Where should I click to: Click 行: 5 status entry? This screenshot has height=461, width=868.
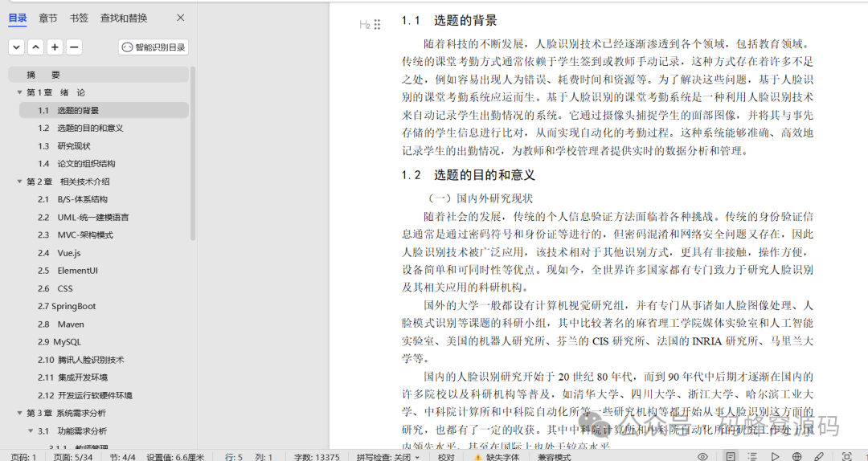click(x=234, y=456)
